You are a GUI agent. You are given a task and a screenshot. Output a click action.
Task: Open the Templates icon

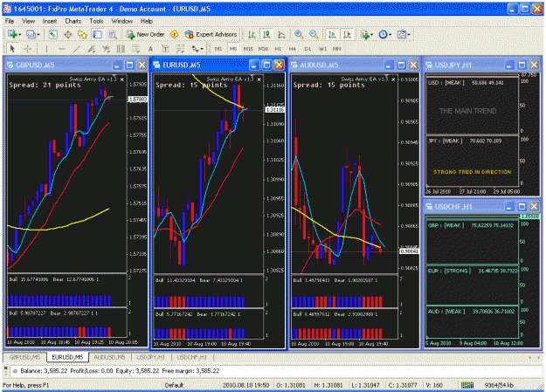point(402,34)
